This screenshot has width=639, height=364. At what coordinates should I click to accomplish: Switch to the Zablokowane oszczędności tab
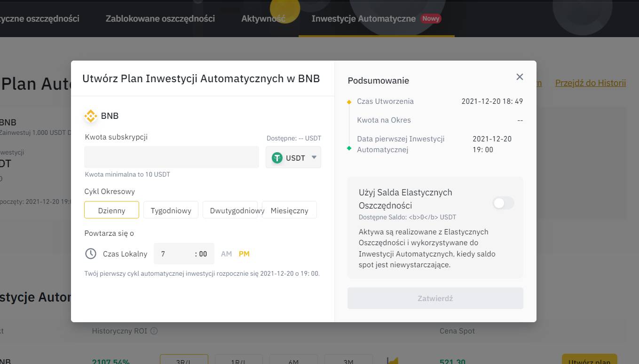pos(160,19)
